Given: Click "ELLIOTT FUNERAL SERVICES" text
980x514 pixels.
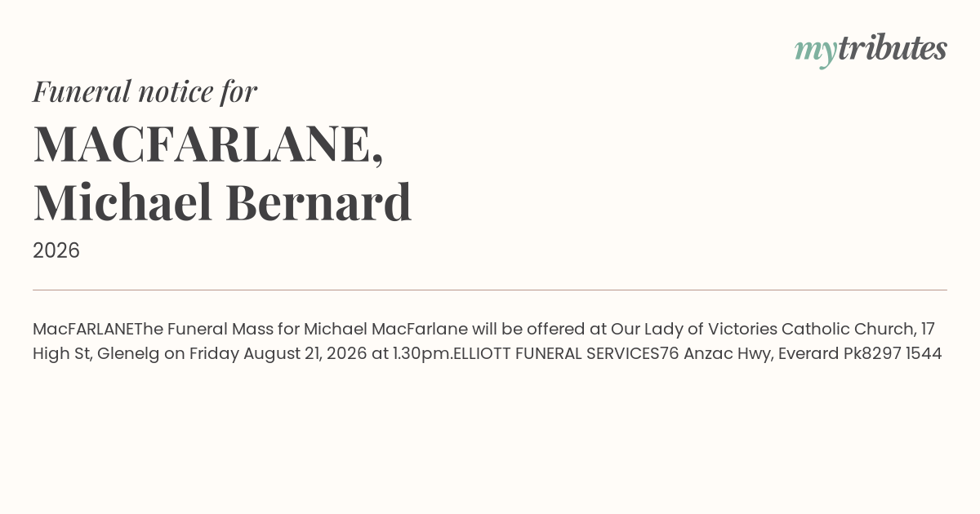Looking at the screenshot, I should [x=556, y=353].
